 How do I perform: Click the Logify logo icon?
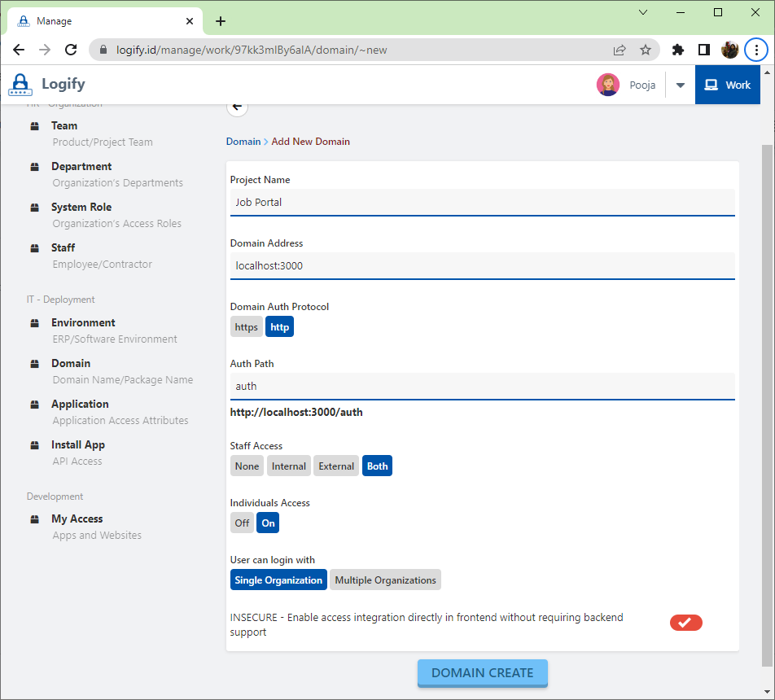20,85
